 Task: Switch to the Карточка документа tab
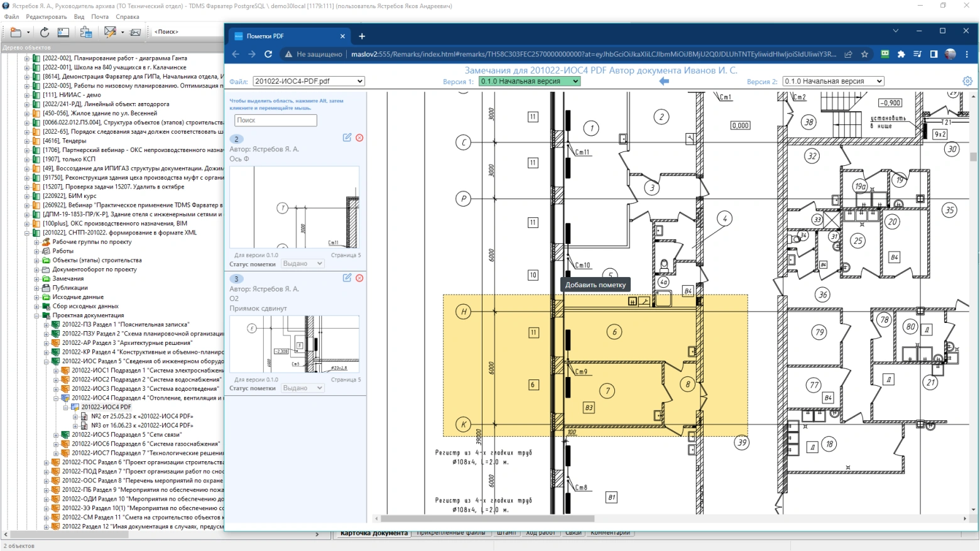pyautogui.click(x=374, y=533)
